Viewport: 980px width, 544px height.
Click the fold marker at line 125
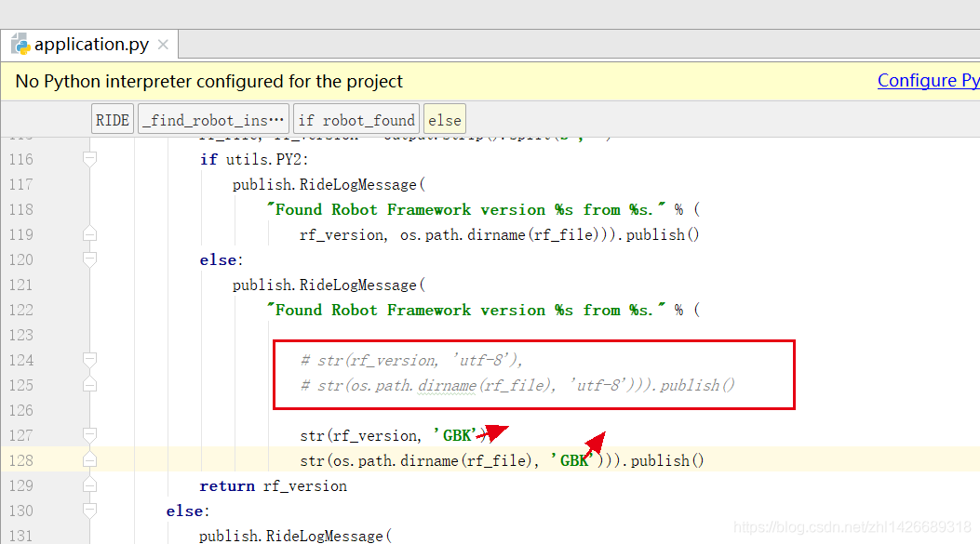pyautogui.click(x=90, y=385)
